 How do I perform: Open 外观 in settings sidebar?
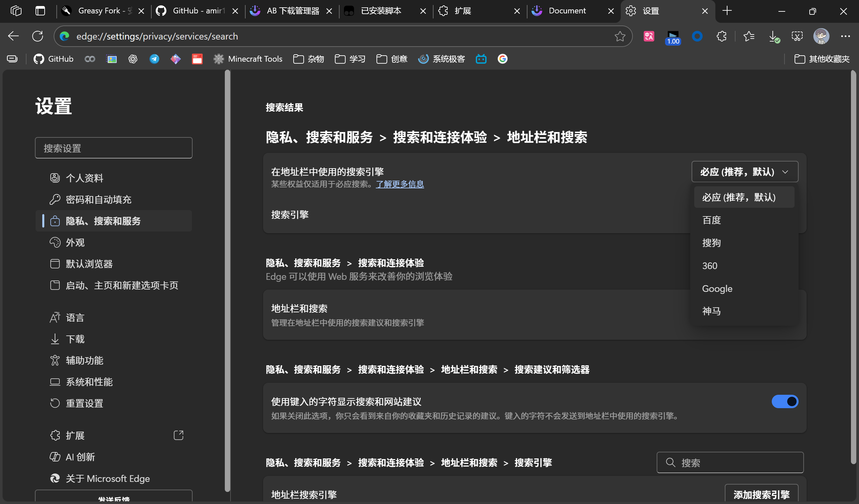tap(75, 243)
